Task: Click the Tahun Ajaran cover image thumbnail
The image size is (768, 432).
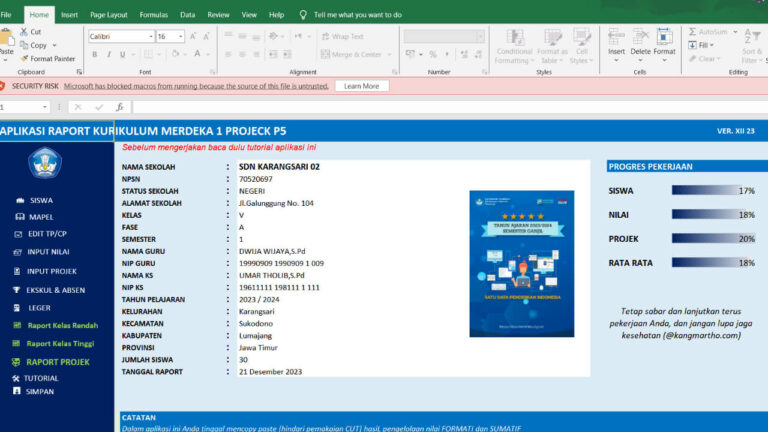Action: (522, 263)
